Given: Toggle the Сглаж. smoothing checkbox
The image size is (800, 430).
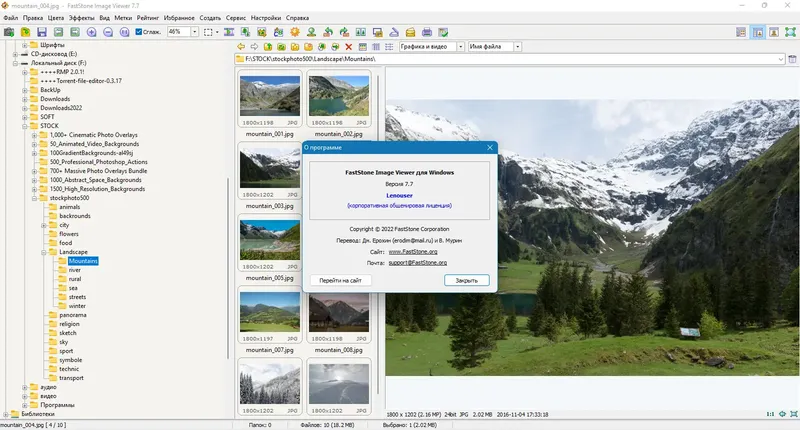Looking at the screenshot, I should [139, 32].
